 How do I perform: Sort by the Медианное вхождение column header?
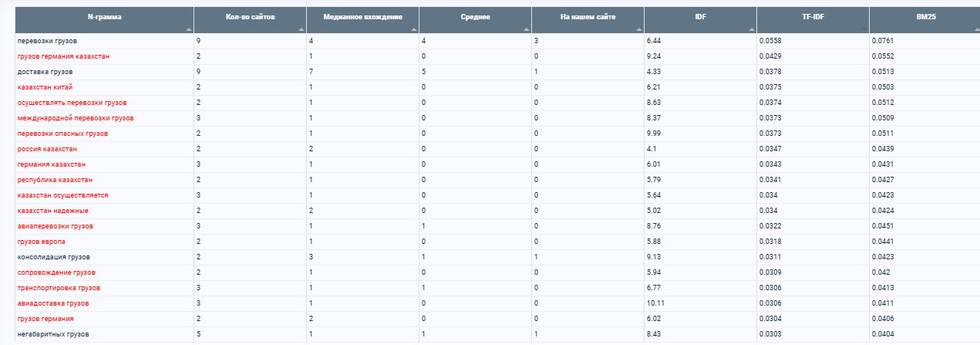pyautogui.click(x=362, y=16)
